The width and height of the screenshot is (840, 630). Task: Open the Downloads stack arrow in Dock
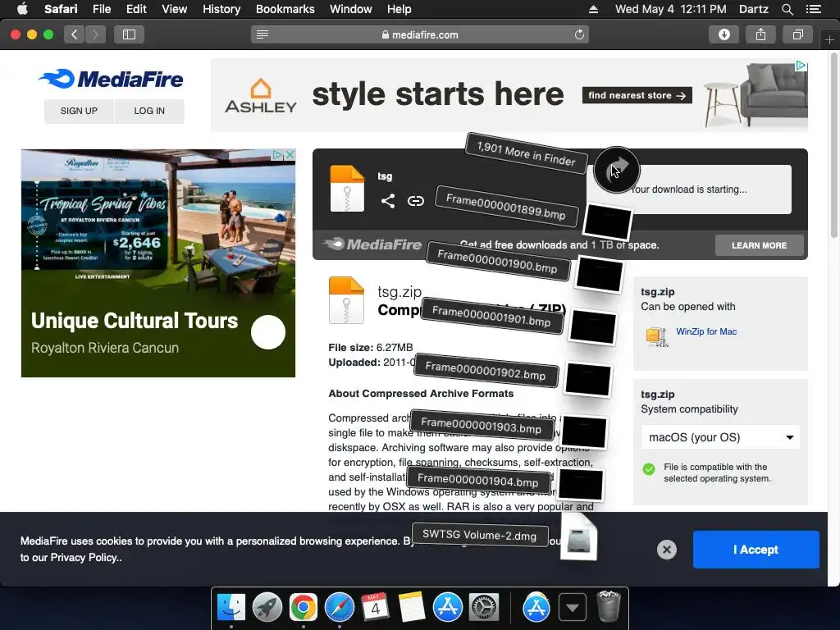(x=572, y=607)
